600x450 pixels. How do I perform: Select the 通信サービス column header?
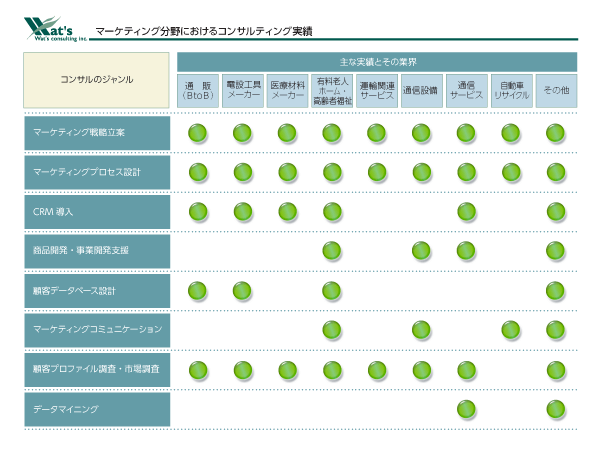click(x=466, y=91)
